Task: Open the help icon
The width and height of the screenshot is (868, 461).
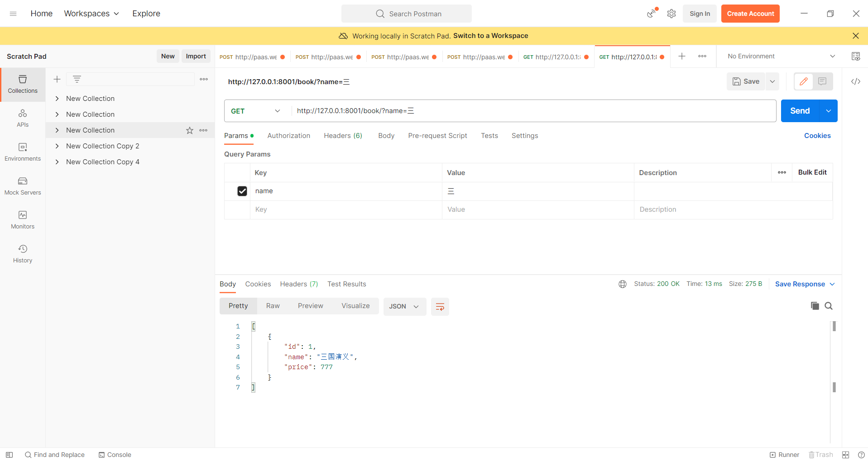Action: click(x=861, y=455)
